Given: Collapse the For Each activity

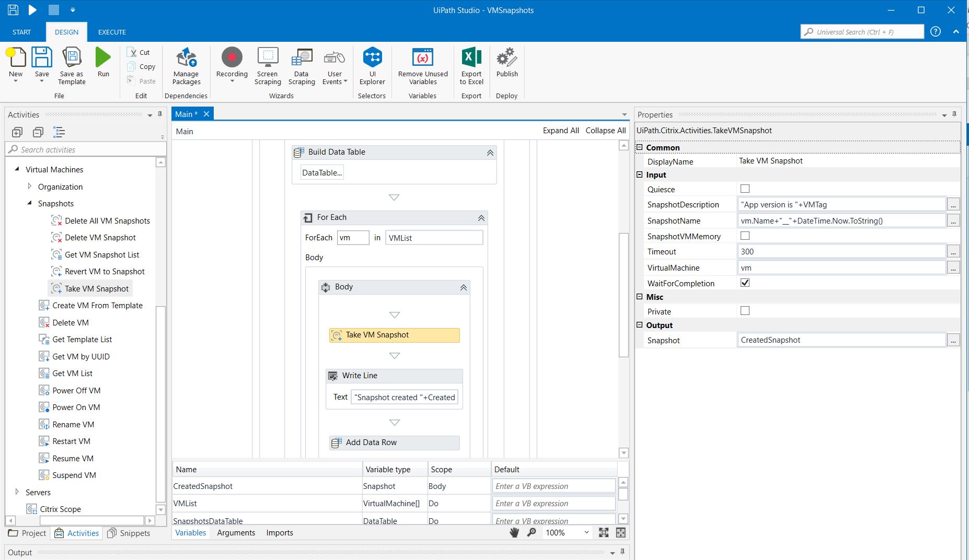Looking at the screenshot, I should click(x=481, y=218).
